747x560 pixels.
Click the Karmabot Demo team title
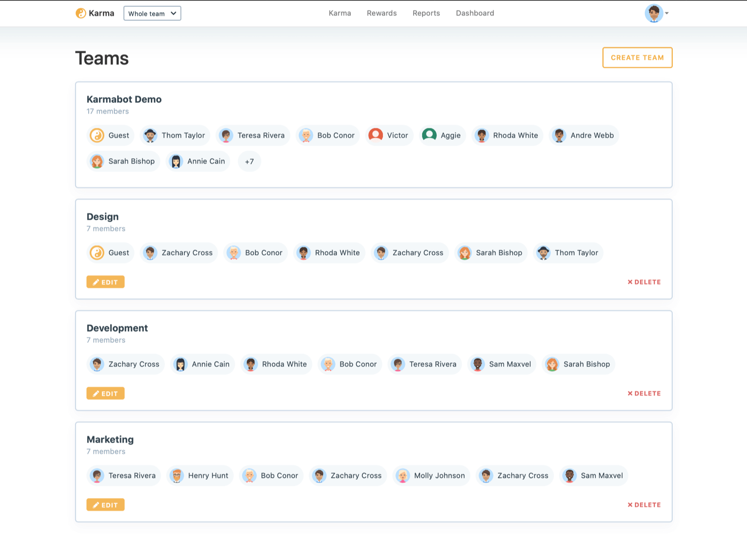pyautogui.click(x=124, y=99)
